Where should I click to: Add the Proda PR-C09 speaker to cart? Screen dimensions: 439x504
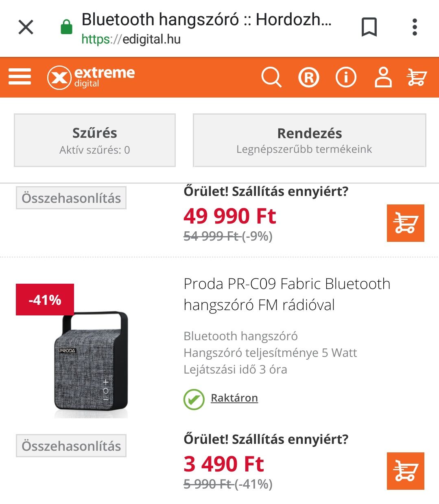[x=406, y=471]
